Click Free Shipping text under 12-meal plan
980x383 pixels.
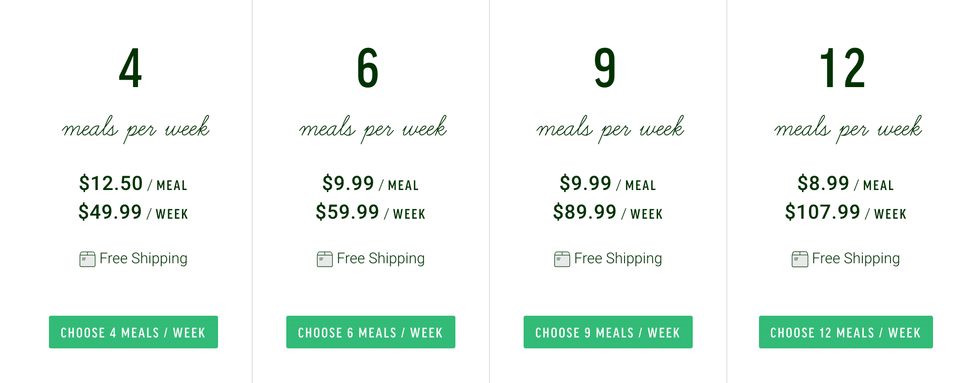tap(856, 259)
